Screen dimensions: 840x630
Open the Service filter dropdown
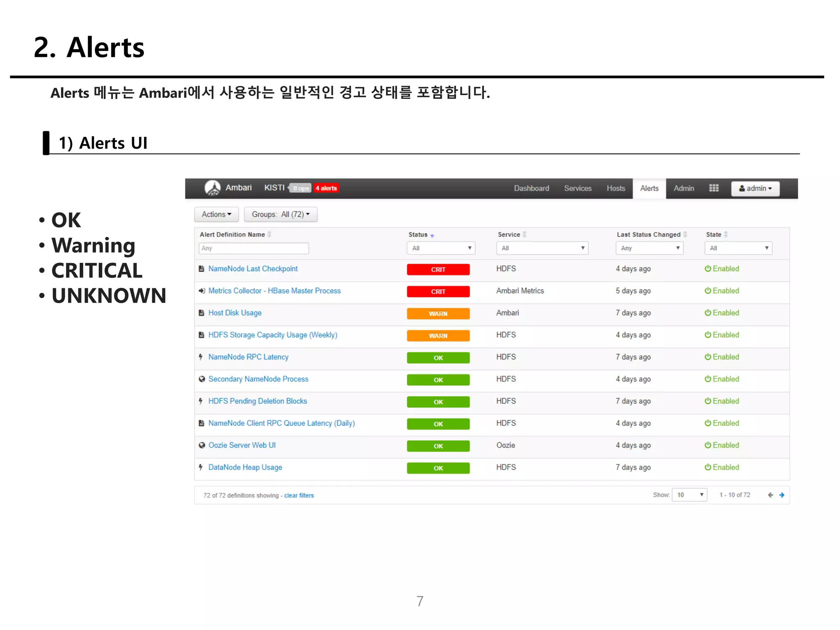[543, 248]
